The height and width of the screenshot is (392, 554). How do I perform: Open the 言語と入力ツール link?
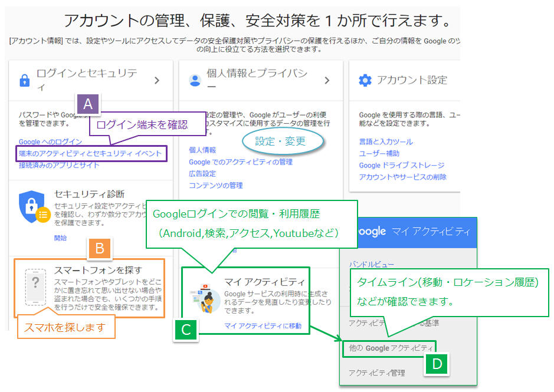(386, 142)
